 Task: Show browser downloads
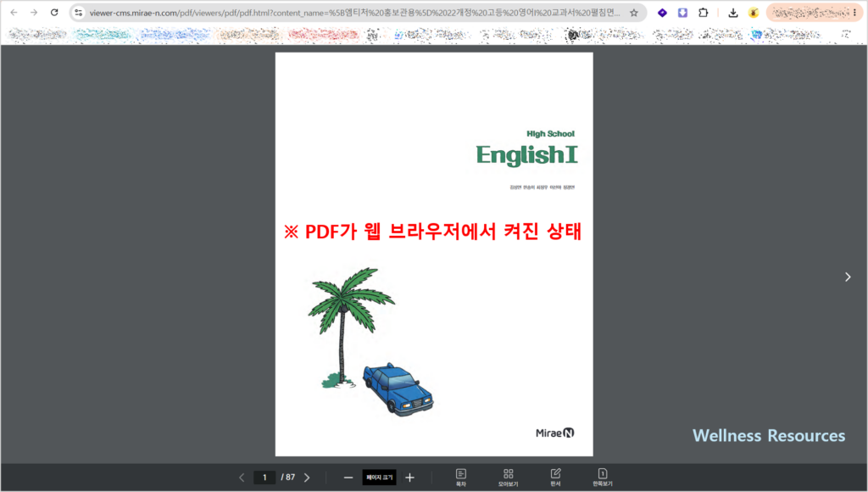pos(733,12)
